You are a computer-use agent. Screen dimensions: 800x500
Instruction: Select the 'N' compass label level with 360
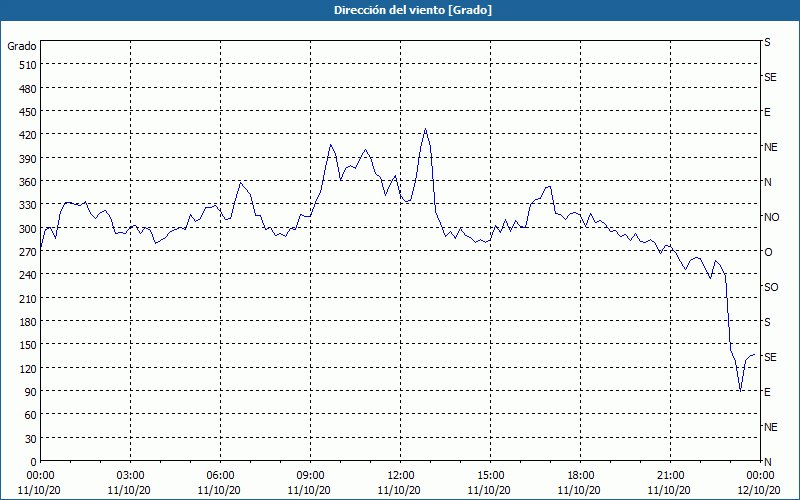[767, 182]
